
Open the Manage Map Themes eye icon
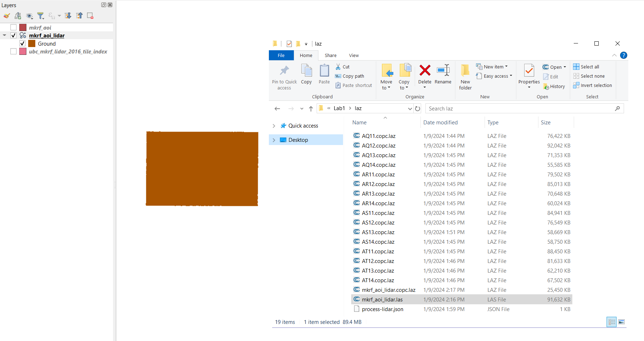pos(29,16)
